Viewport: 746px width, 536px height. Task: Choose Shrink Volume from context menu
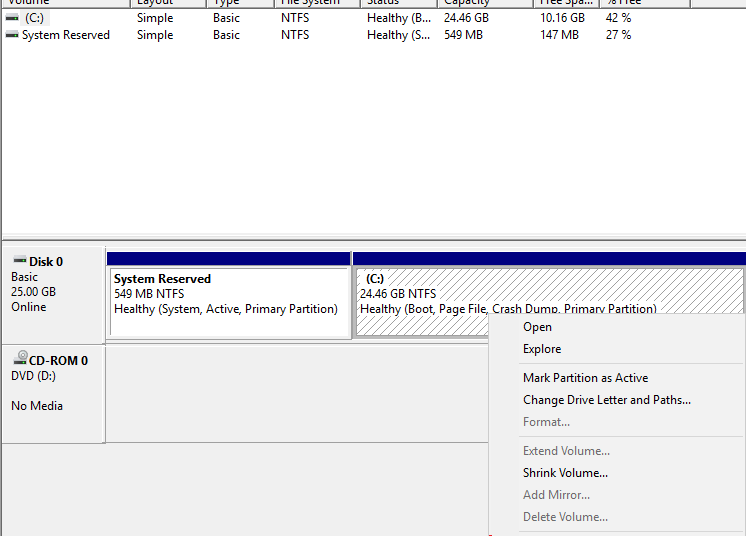pos(565,473)
